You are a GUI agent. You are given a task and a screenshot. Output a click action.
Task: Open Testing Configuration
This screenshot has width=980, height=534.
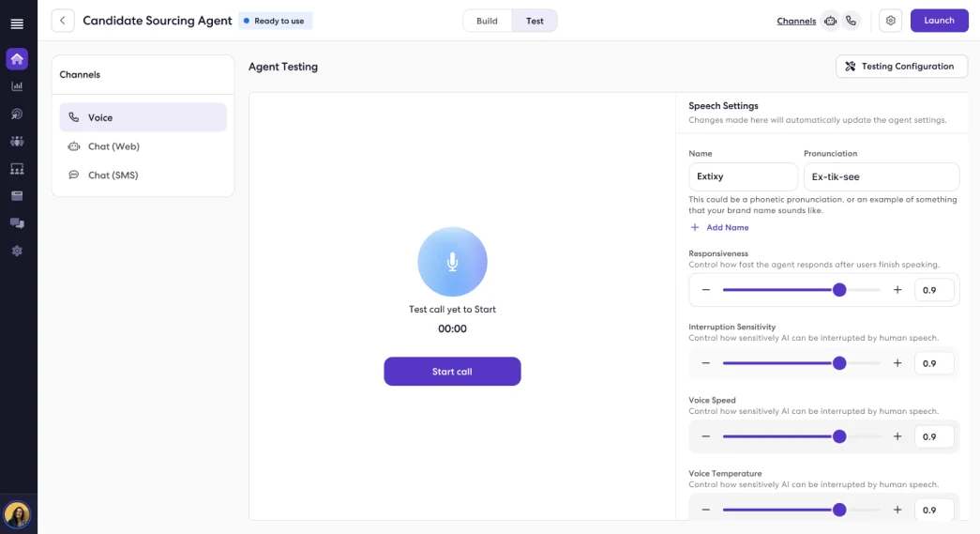click(901, 67)
